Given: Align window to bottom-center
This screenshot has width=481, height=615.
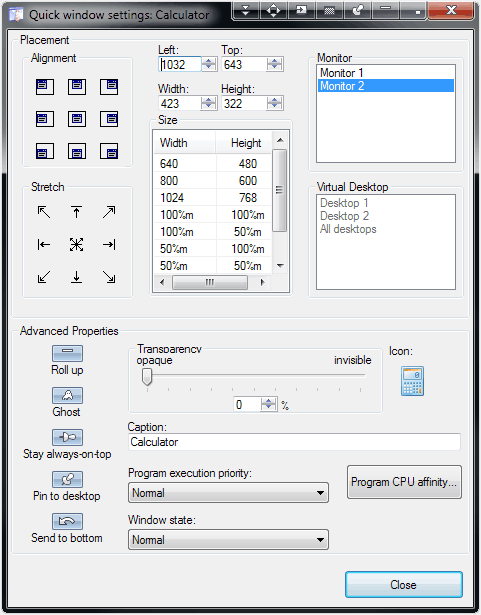Looking at the screenshot, I should click(x=77, y=151).
